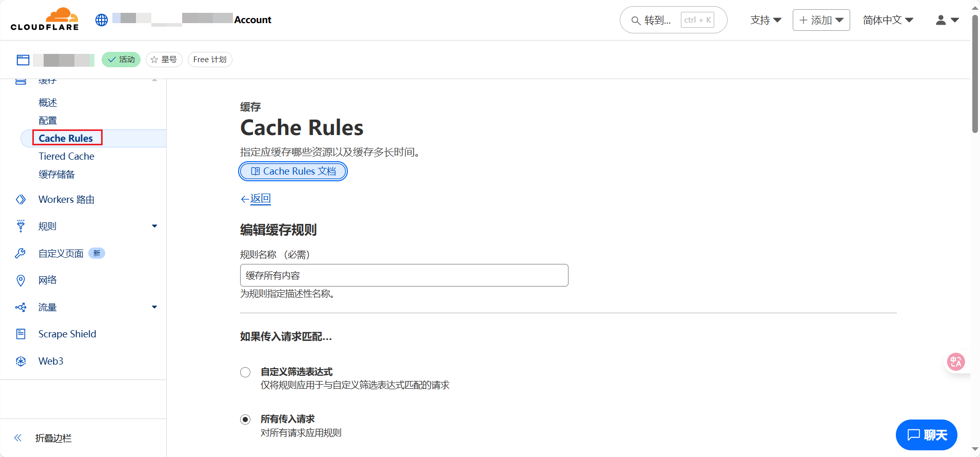The height and width of the screenshot is (457, 980).
Task: Click the collapse sidebar double-chevron icon
Action: click(18, 438)
